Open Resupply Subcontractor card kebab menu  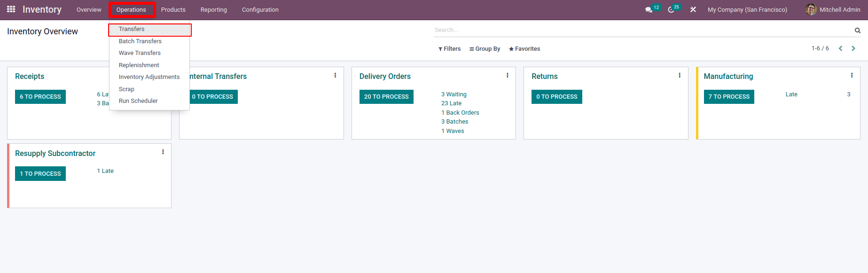pyautogui.click(x=163, y=152)
